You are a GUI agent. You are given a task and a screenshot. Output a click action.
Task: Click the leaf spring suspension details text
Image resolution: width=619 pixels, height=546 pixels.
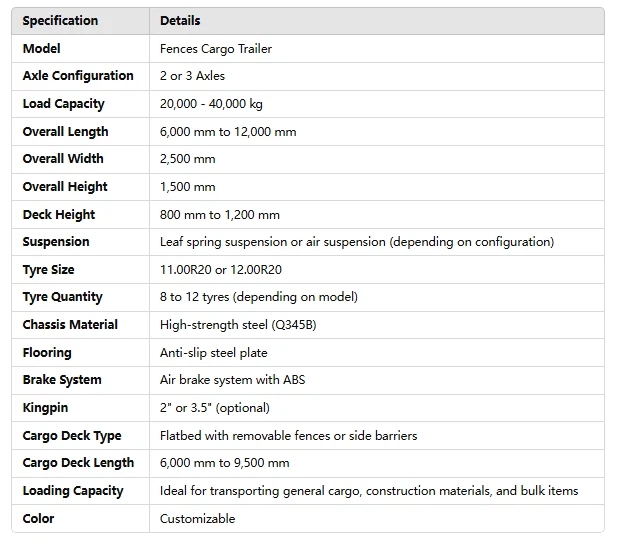tap(356, 242)
